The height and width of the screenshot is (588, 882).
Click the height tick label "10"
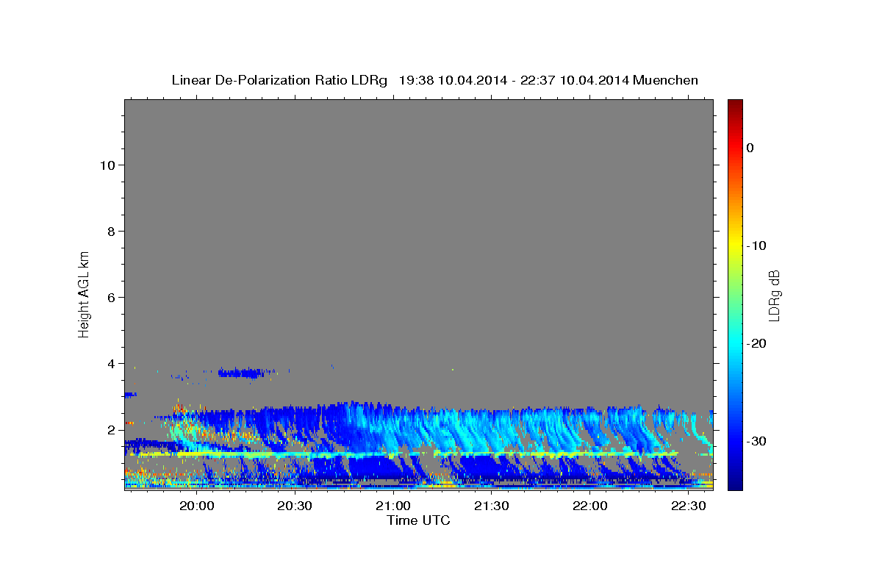(x=107, y=165)
